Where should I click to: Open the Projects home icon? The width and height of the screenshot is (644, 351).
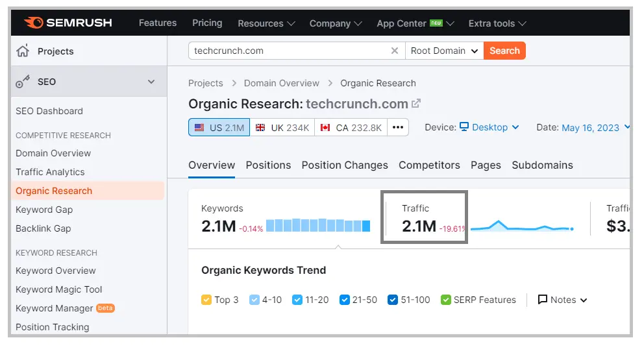pos(23,51)
